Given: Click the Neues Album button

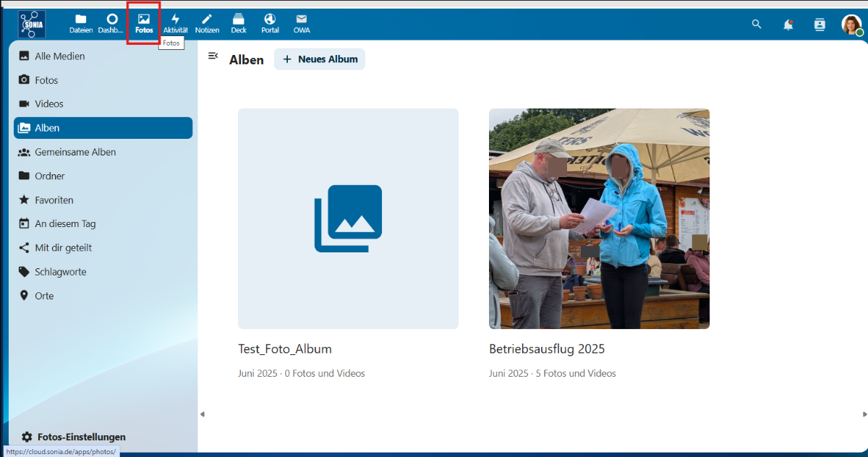Looking at the screenshot, I should point(320,59).
